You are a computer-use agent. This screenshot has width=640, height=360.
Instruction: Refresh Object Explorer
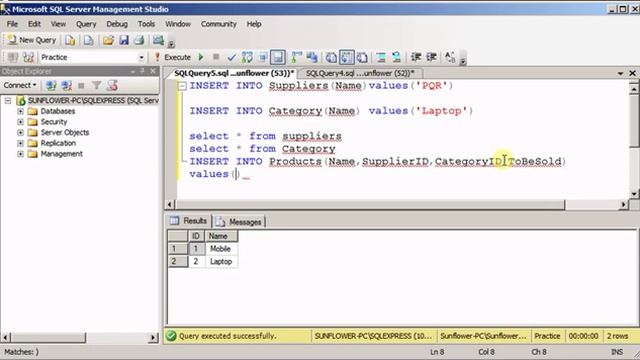tap(112, 85)
